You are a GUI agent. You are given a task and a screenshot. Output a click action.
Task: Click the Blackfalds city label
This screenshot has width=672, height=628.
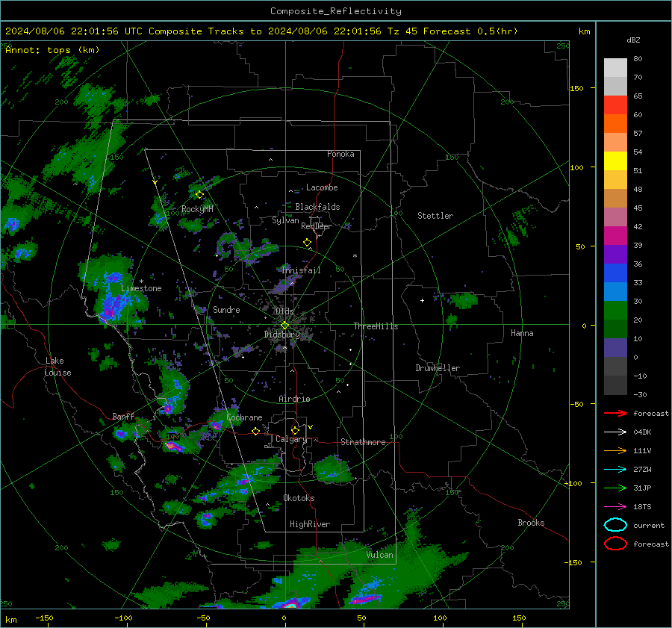click(317, 207)
